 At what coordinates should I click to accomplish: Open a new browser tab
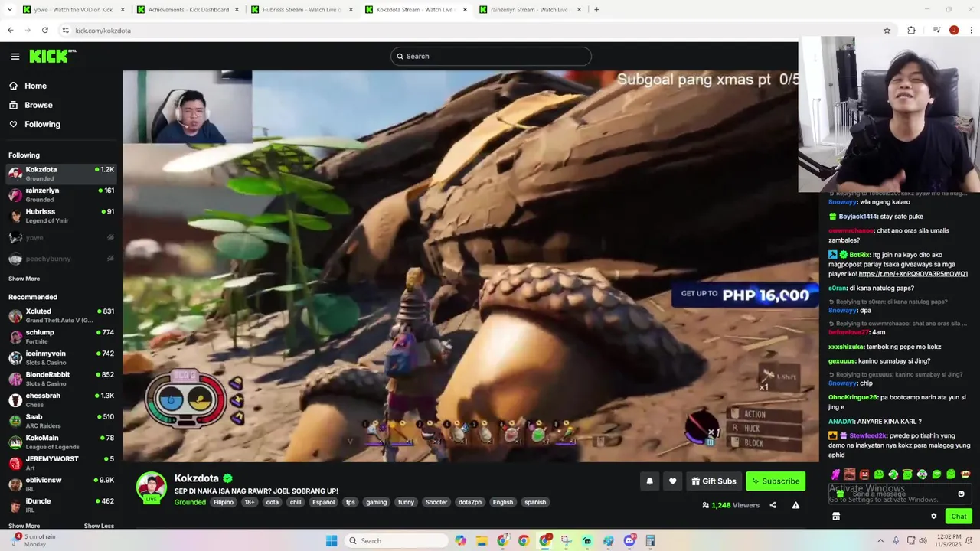click(596, 10)
